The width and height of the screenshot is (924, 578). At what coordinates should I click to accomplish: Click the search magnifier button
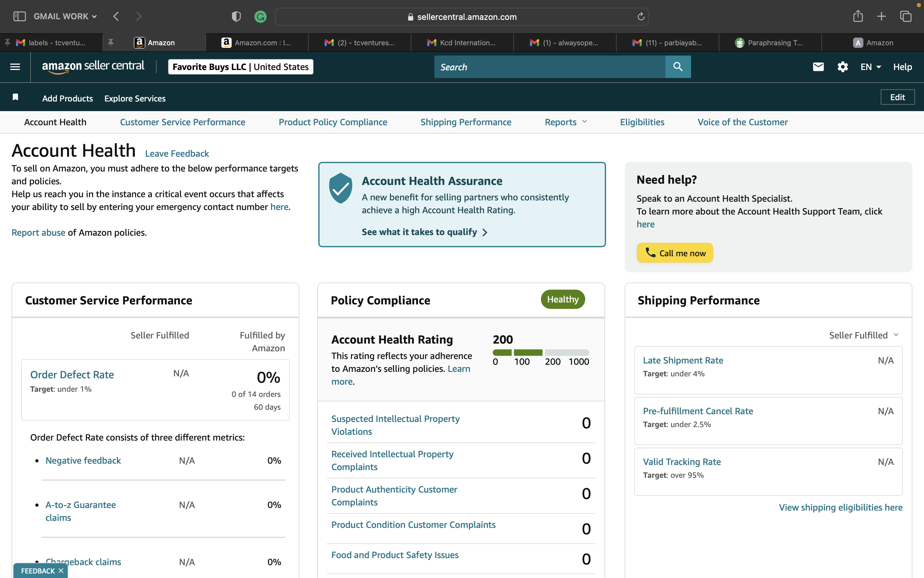coord(678,67)
